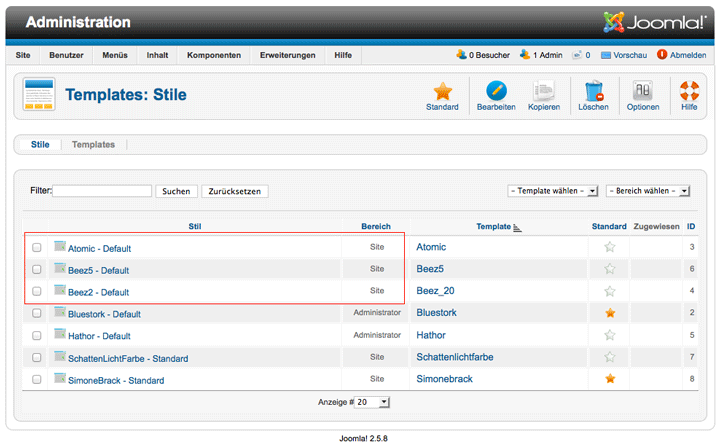
Task: Check the Bluestork - Default checkbox
Action: pyautogui.click(x=37, y=313)
